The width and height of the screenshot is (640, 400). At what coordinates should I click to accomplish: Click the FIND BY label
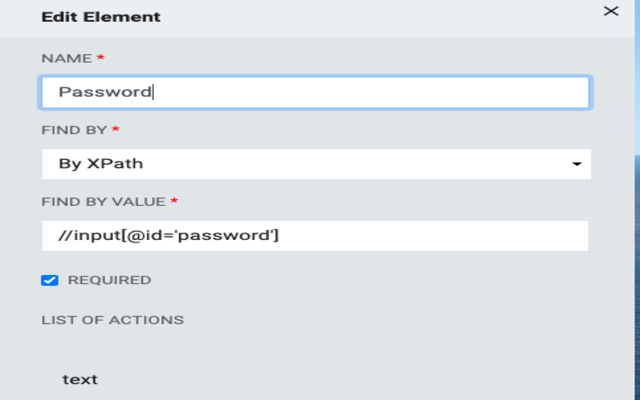coord(74,131)
